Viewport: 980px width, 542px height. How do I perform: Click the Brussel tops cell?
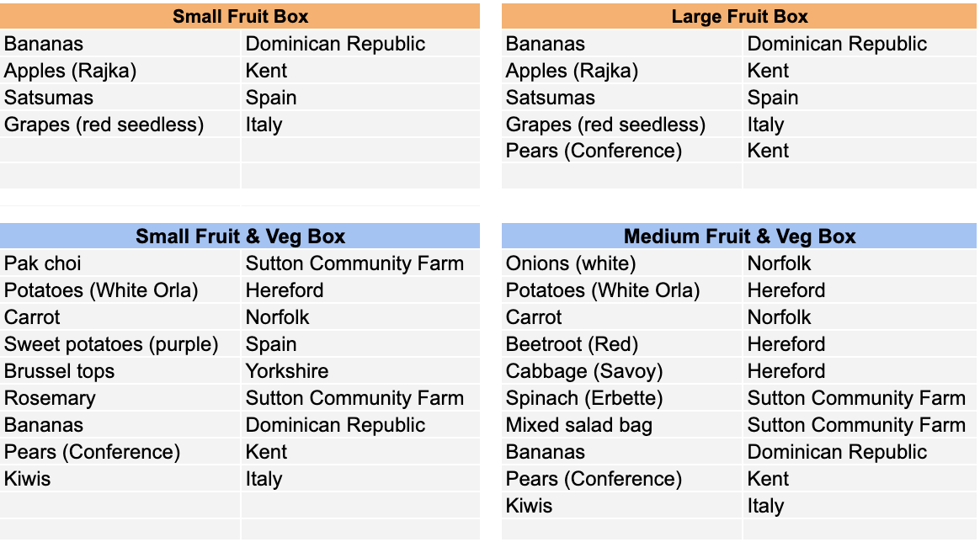(120, 371)
